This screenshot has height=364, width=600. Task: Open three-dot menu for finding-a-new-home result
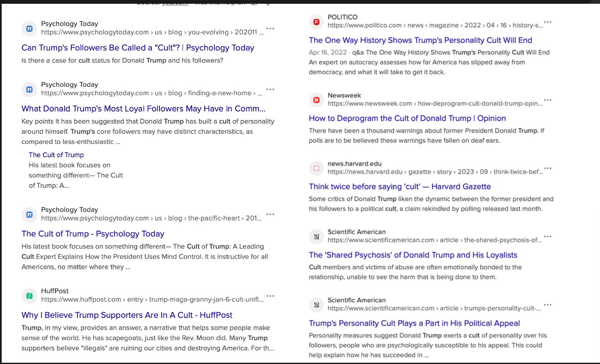[270, 89]
